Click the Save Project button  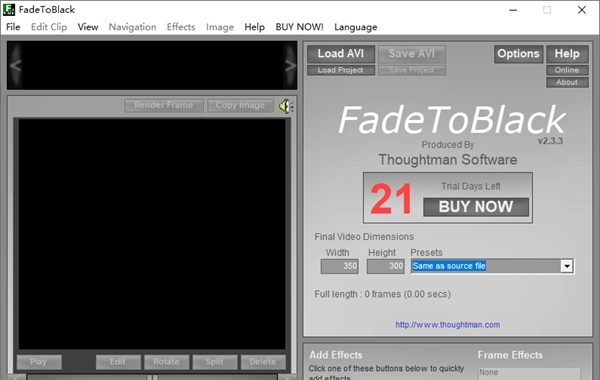(412, 70)
